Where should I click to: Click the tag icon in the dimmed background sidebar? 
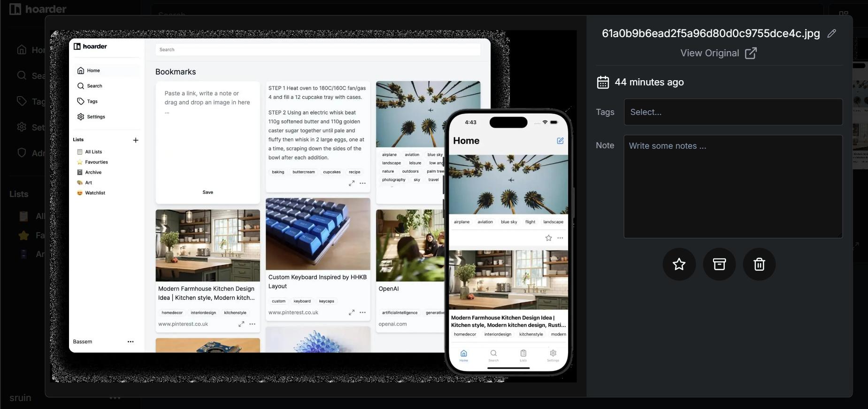pyautogui.click(x=22, y=101)
